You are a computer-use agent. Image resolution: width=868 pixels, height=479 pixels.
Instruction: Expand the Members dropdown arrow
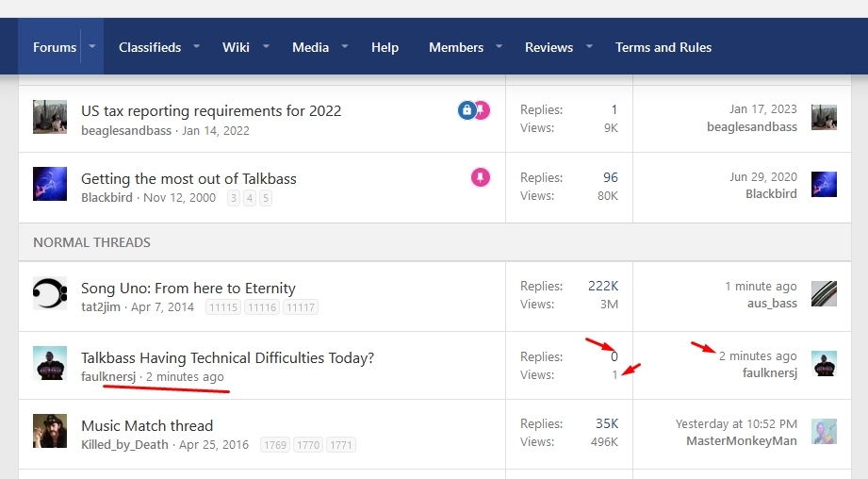499,46
